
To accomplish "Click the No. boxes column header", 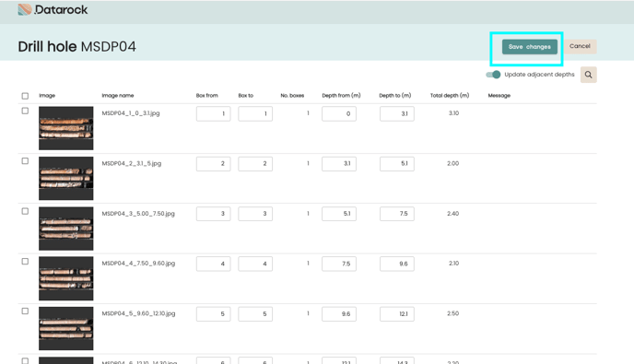I will click(292, 96).
